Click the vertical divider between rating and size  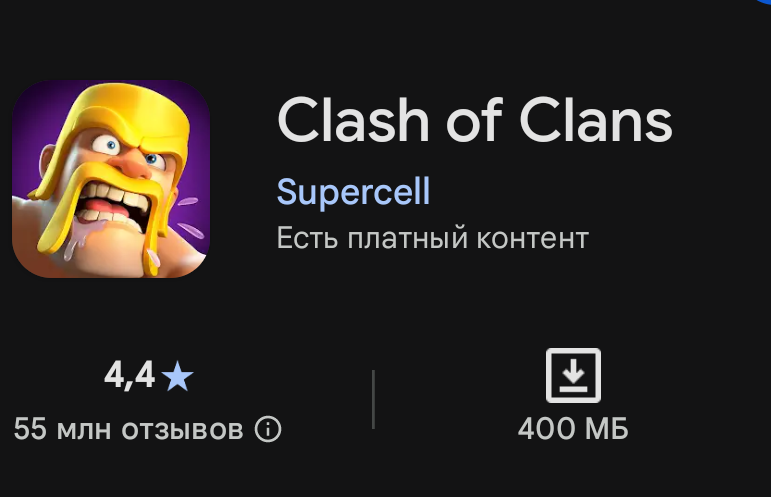pyautogui.click(x=374, y=399)
